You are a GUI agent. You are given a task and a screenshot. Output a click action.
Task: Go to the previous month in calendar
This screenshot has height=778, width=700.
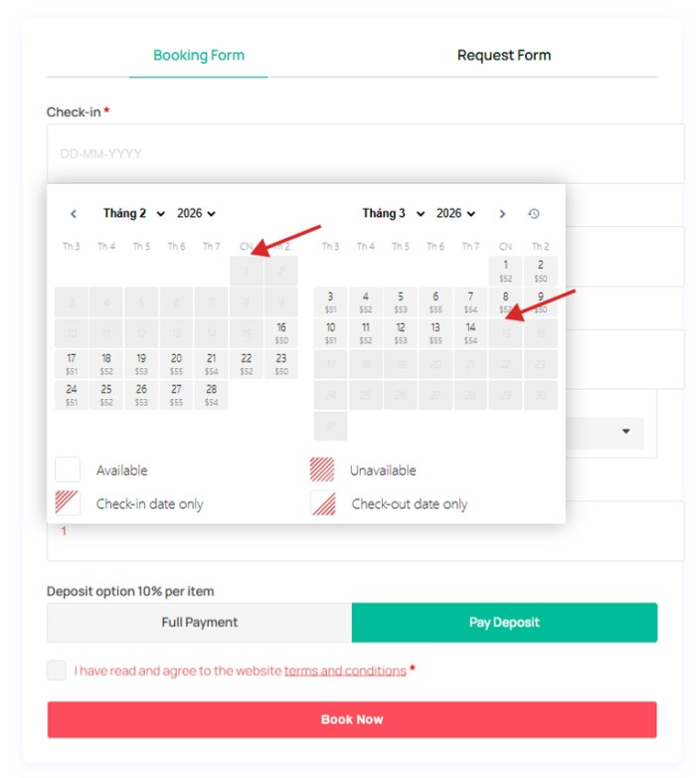[74, 214]
